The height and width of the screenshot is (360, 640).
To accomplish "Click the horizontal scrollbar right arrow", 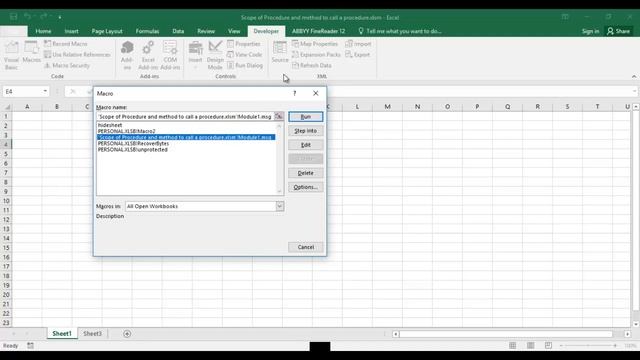I will coord(627,334).
